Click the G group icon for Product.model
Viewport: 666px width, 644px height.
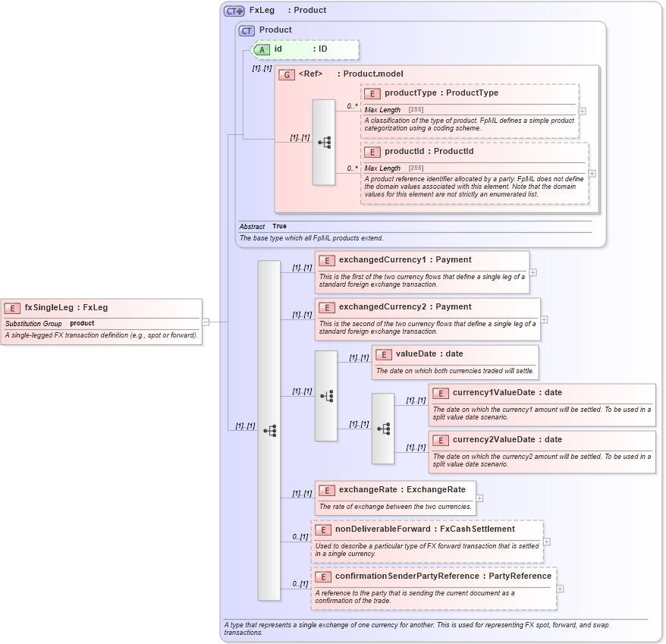[x=287, y=75]
